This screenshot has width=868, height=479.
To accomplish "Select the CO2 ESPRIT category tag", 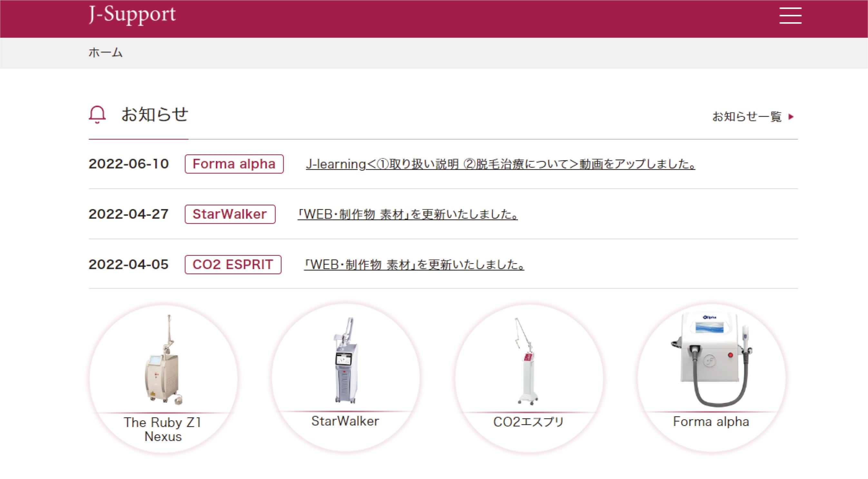I will (232, 265).
